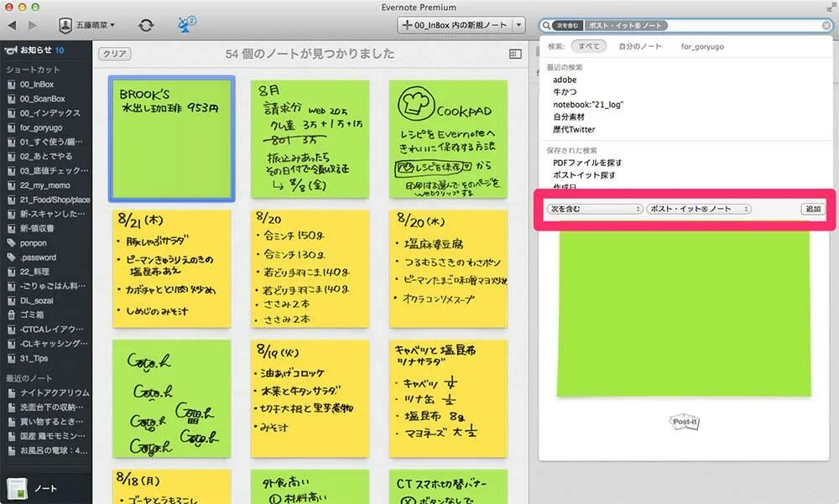
Task: Open お知らせ notifications
Action: (34, 49)
